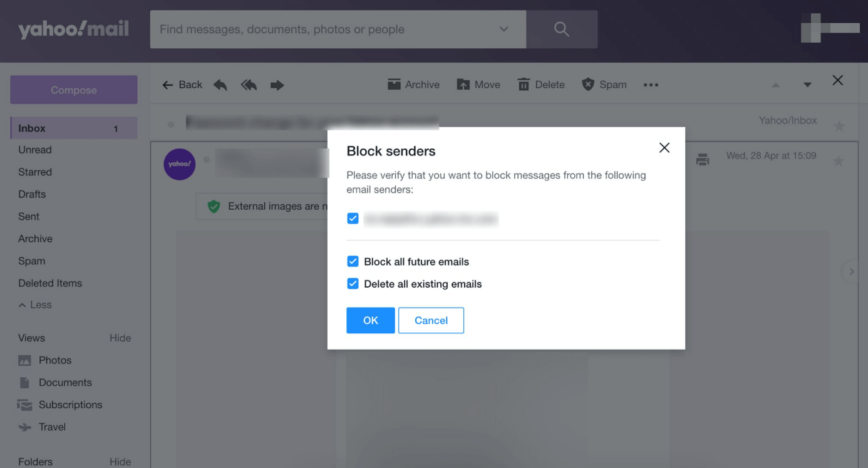Mark message as Spam via shield icon

pyautogui.click(x=588, y=85)
